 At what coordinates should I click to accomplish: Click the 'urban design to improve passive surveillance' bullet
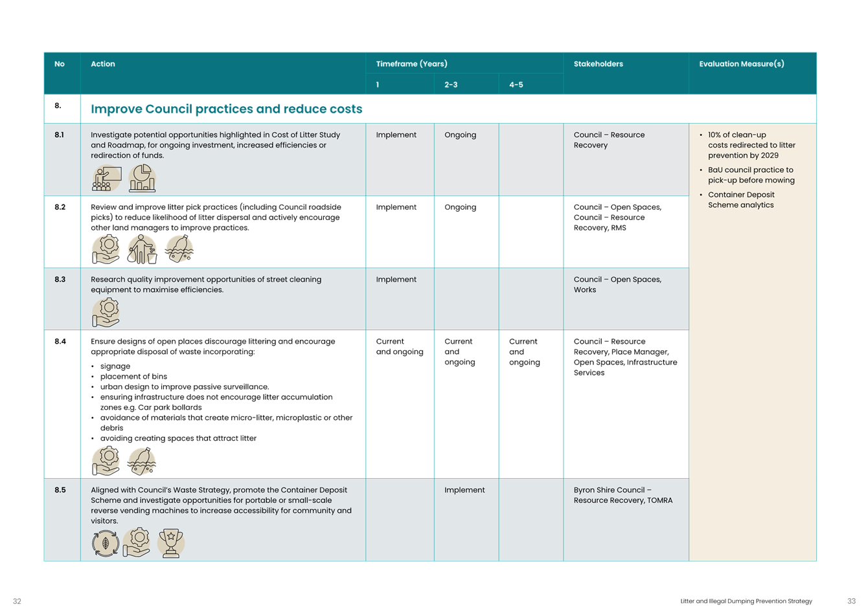tap(185, 387)
